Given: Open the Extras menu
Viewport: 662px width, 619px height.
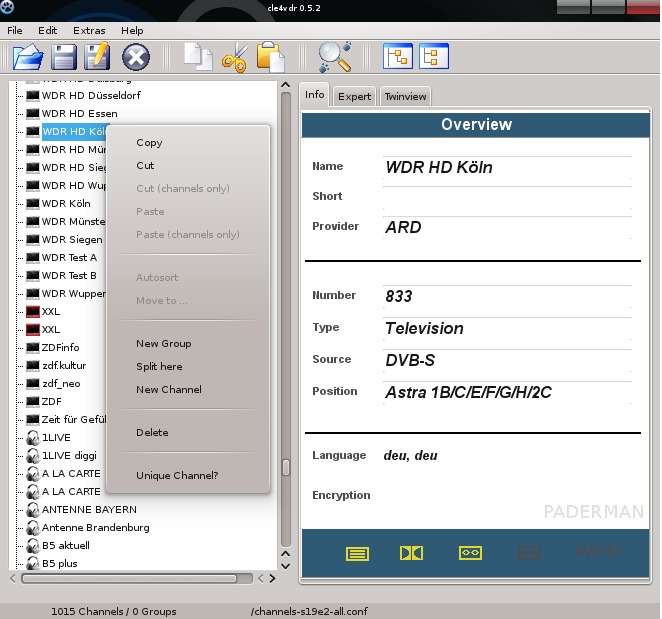Looking at the screenshot, I should [x=89, y=31].
